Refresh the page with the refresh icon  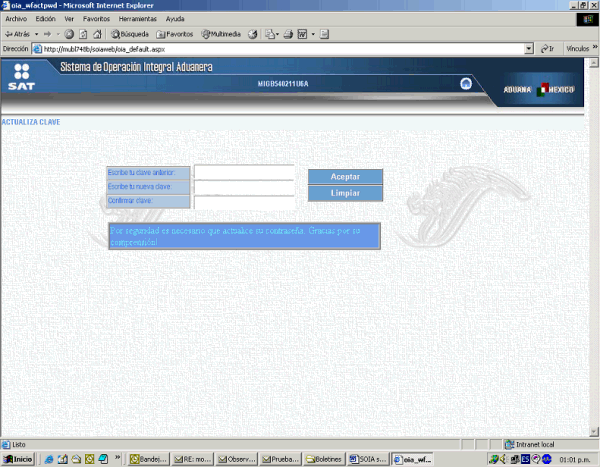click(83, 34)
